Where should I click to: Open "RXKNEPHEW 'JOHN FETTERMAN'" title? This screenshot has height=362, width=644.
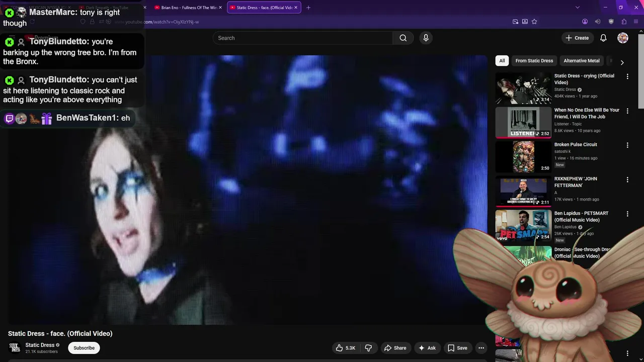[x=576, y=182]
